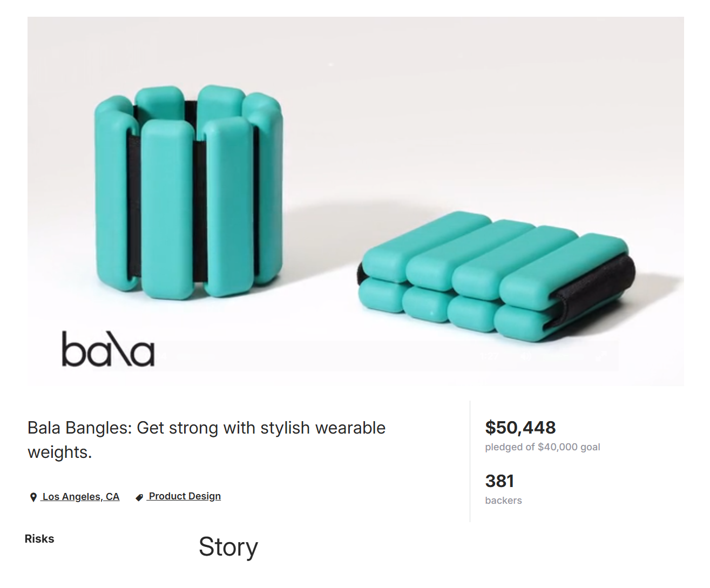Click the $50,448 pledged amount
Screen dimensions: 710x588
(520, 428)
